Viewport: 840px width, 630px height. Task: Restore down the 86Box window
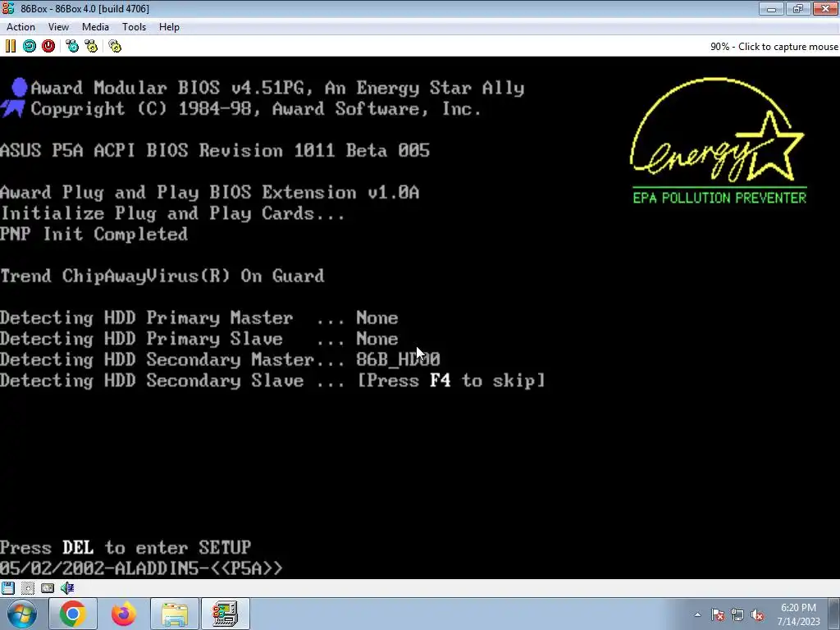coord(798,8)
